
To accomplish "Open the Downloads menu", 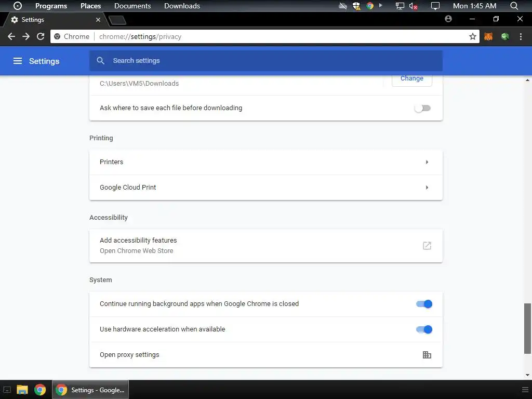I will coord(182,6).
